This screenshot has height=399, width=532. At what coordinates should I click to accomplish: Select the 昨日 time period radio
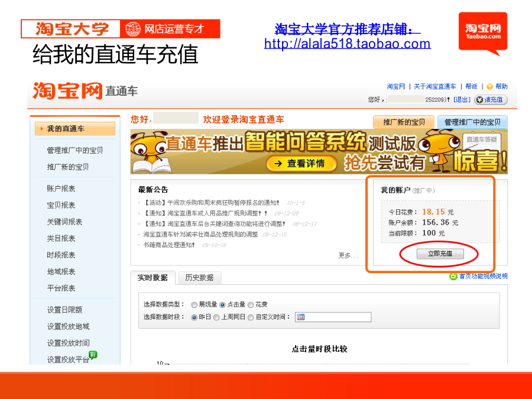click(194, 317)
